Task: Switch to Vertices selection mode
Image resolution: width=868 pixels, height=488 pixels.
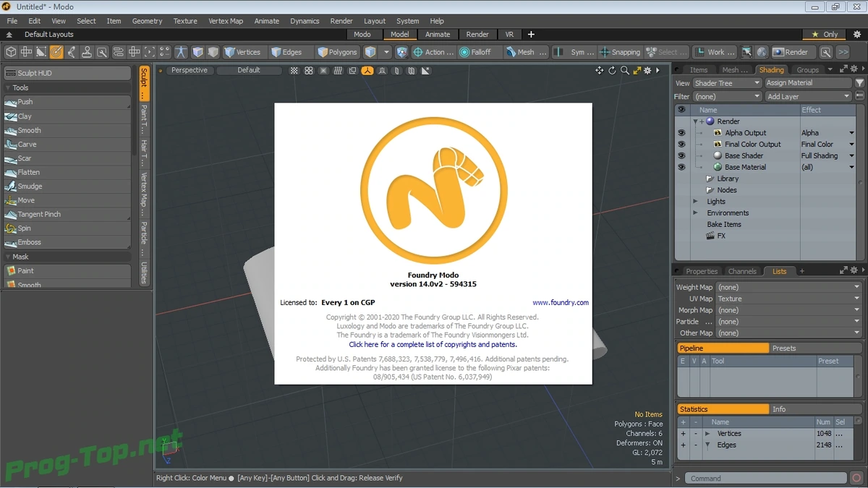Action: [242, 52]
